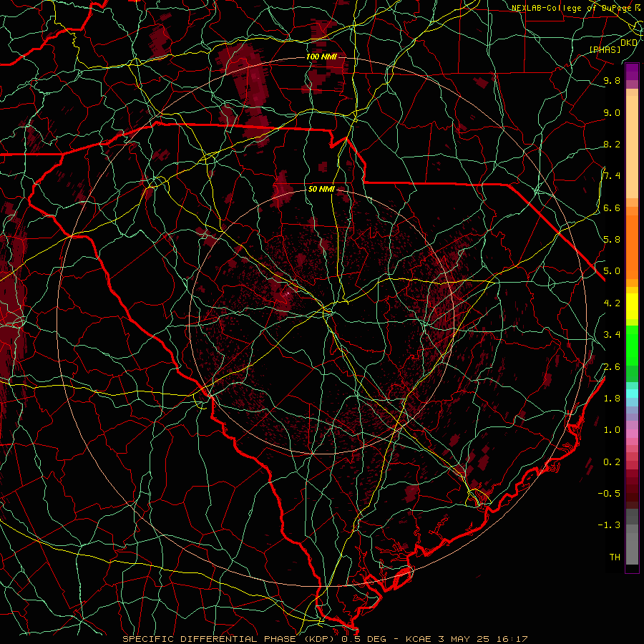
Task: Click the DKD label above the legend
Action: click(x=628, y=43)
